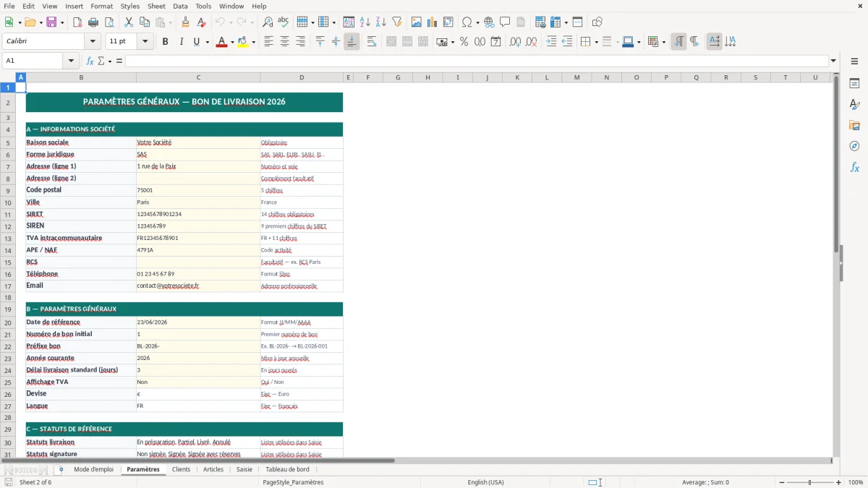Toggle Center Horizontally alignment
The width and height of the screenshot is (868, 488).
284,42
